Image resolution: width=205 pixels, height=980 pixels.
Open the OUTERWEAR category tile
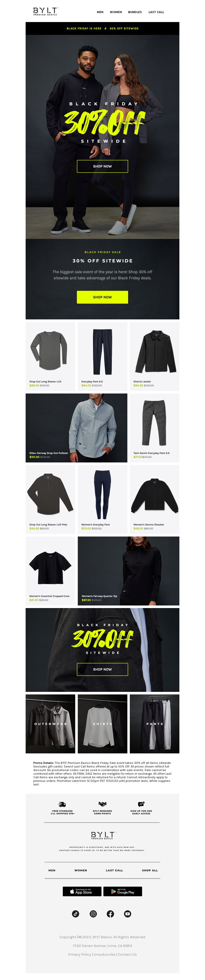click(50, 724)
